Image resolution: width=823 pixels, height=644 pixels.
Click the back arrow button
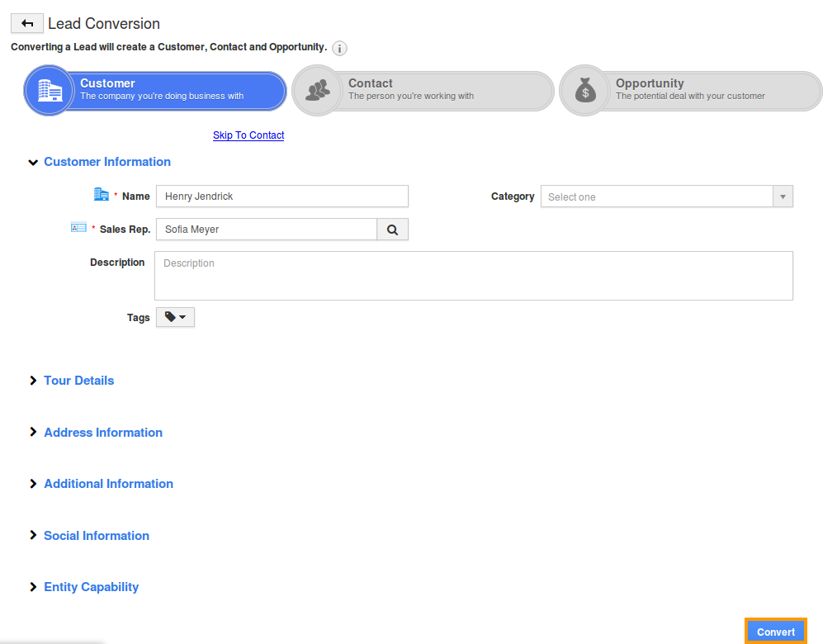click(27, 24)
